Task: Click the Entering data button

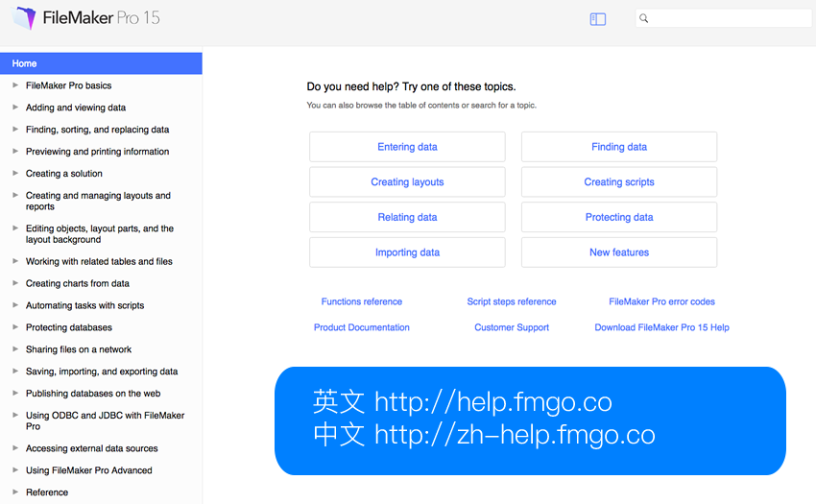Action: click(407, 147)
